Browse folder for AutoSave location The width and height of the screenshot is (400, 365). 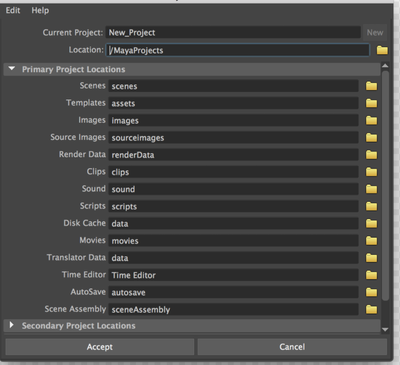pyautogui.click(x=371, y=292)
